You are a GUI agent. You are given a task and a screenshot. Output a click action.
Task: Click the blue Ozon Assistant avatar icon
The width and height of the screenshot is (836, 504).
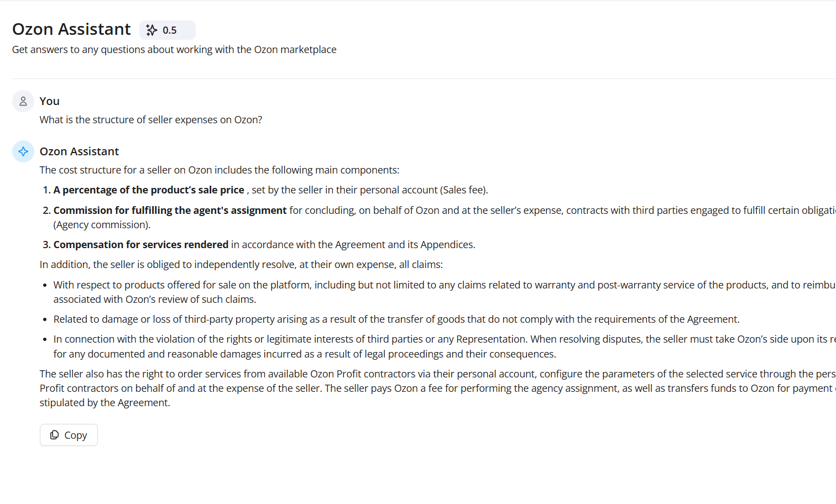click(23, 151)
